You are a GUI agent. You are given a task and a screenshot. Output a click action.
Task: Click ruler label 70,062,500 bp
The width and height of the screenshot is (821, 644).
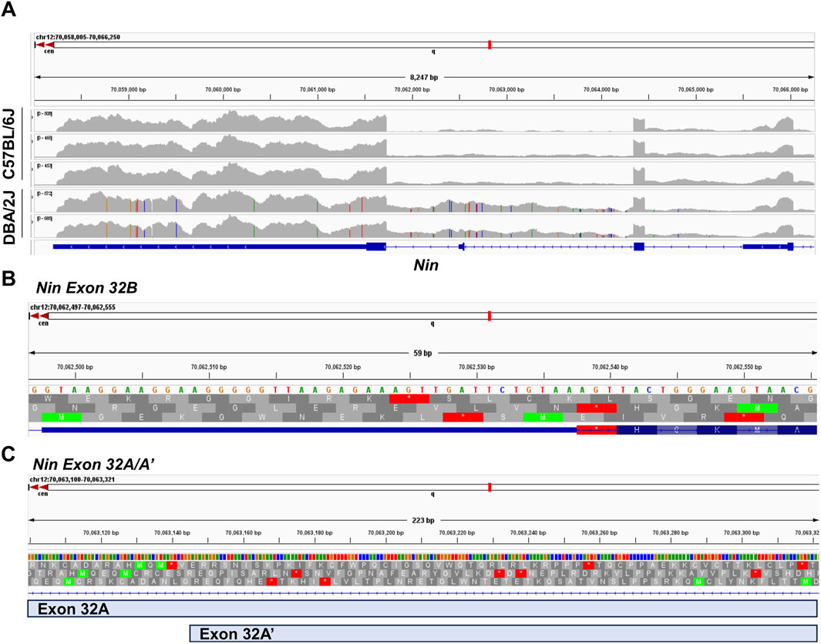pyautogui.click(x=76, y=366)
